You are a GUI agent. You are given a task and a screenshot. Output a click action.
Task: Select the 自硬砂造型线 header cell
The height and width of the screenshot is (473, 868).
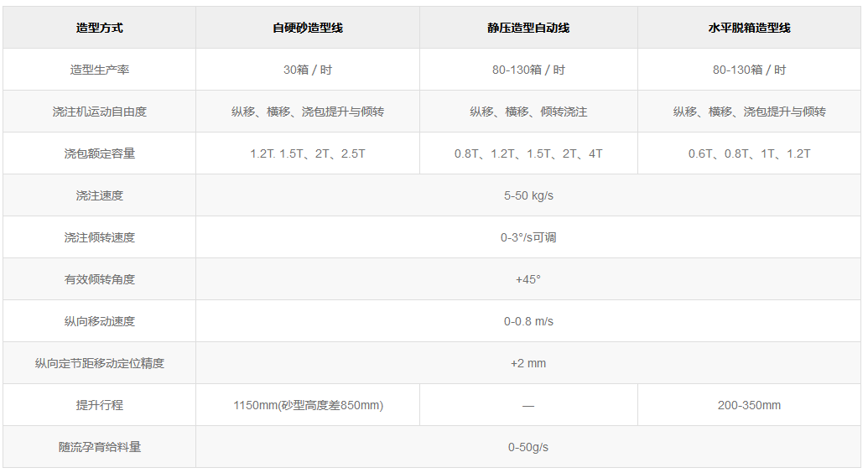pos(308,28)
